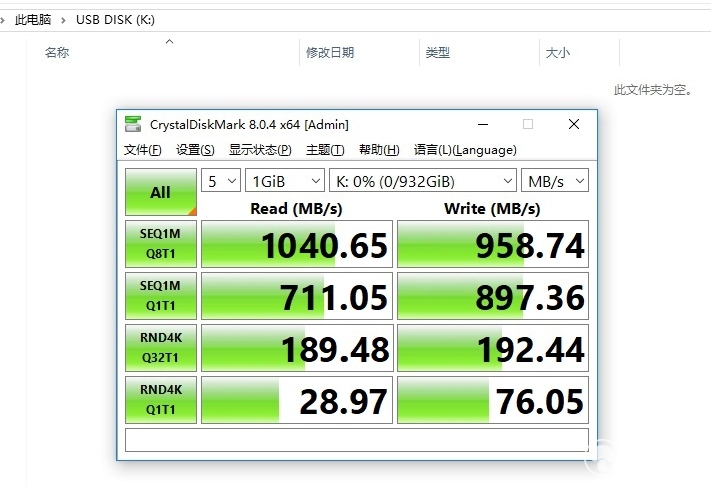Sort Explorer files by 修改日期 column

pos(330,53)
